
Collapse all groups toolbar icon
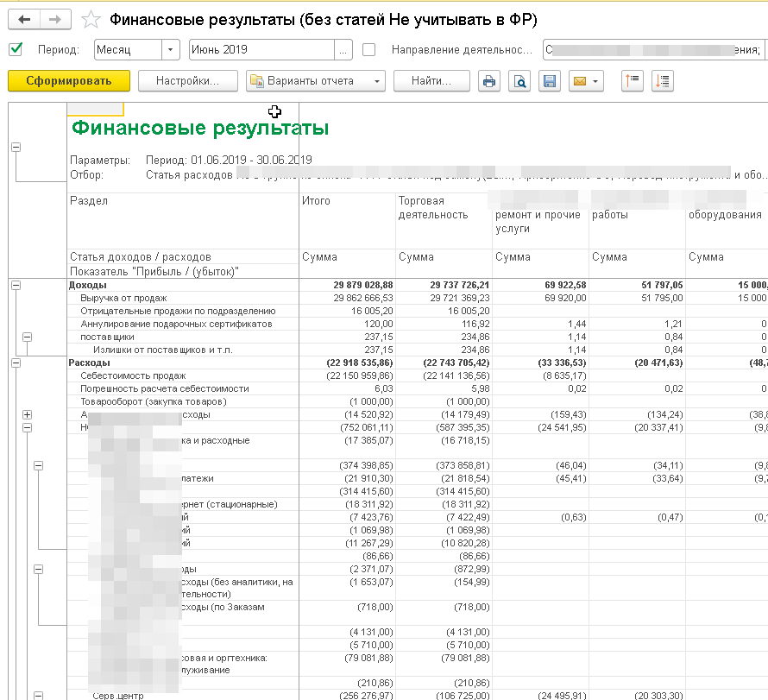tap(633, 81)
